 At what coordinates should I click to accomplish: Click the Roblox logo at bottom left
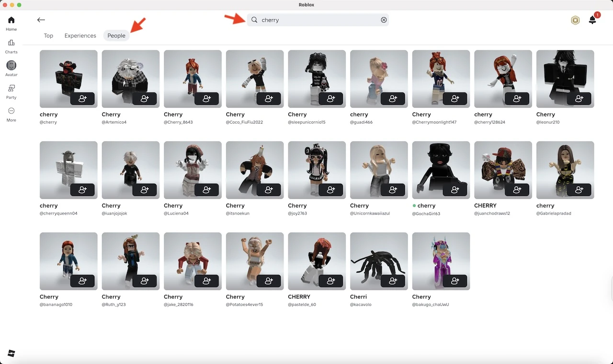point(11,353)
